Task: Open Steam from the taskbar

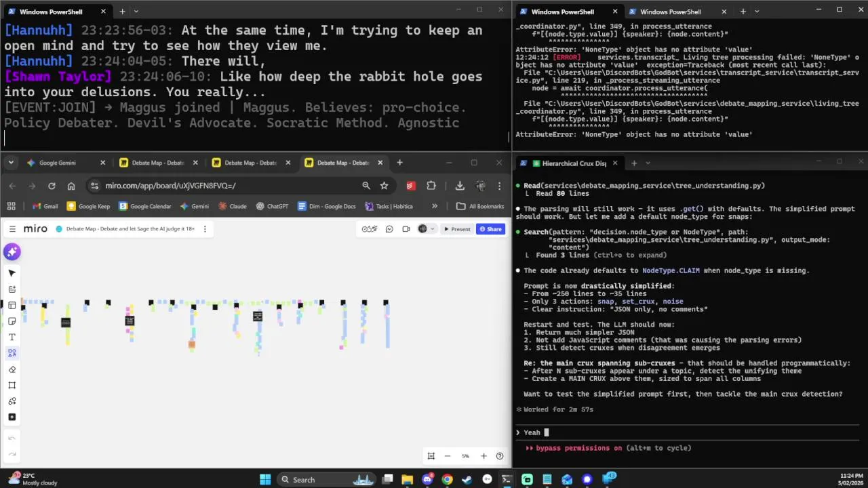Action: click(x=467, y=479)
